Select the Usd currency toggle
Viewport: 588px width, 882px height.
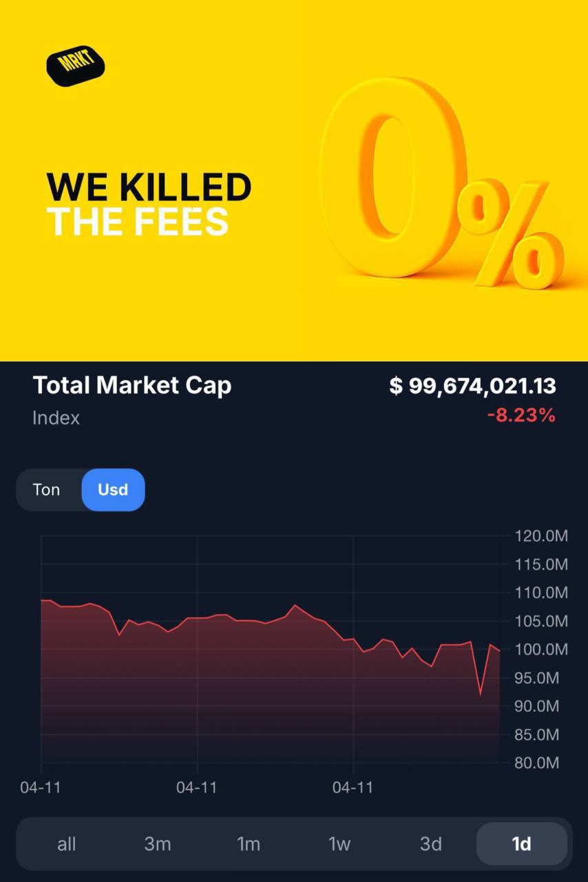point(113,490)
